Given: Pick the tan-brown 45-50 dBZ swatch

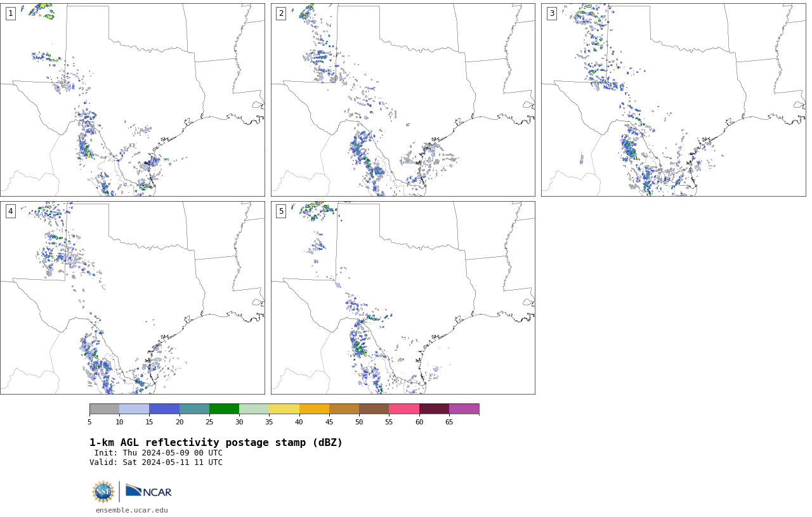Looking at the screenshot, I should 344,409.
